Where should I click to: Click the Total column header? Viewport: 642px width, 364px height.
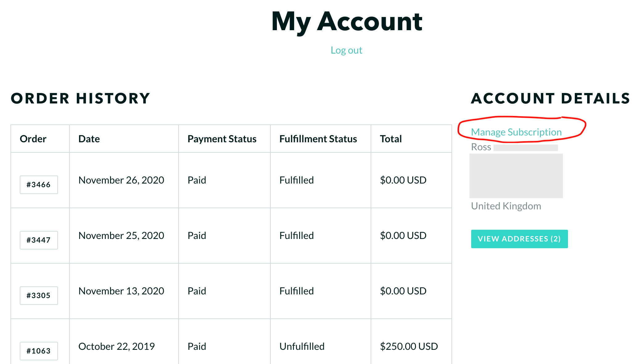(x=391, y=139)
